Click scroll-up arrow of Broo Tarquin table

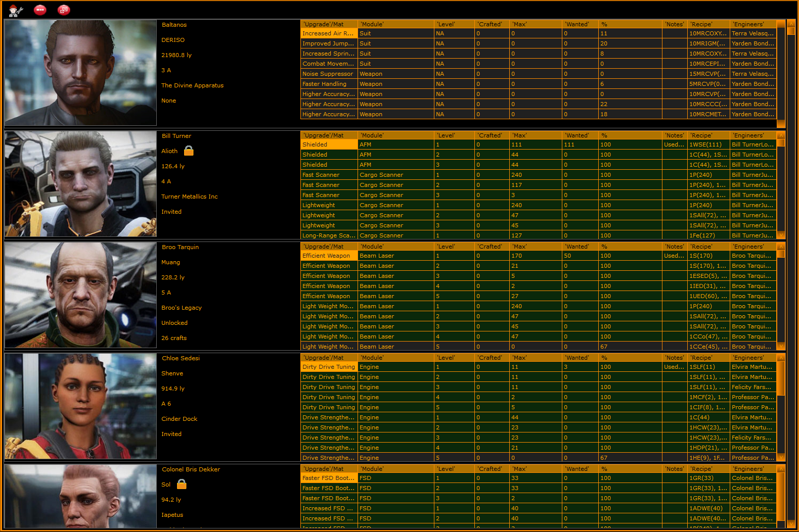[781, 247]
